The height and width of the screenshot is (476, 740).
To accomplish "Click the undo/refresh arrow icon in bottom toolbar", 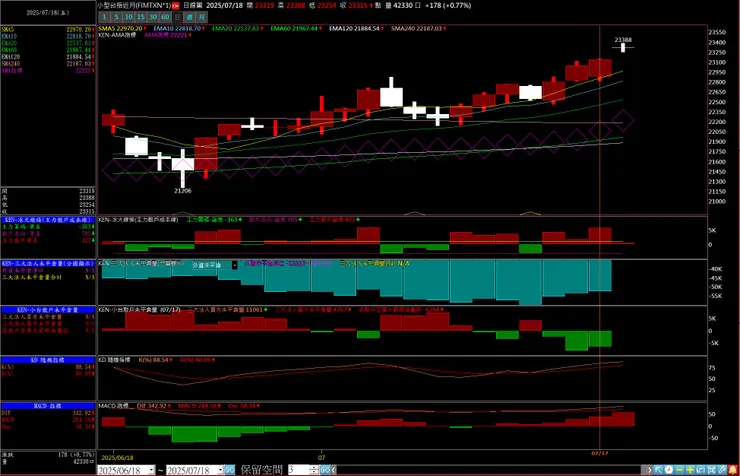I will pyautogui.click(x=700, y=470).
